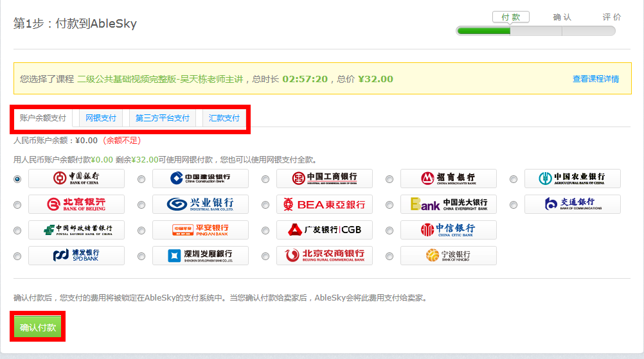Open the 账户余额支付 tab
This screenshot has height=359, width=644.
(x=42, y=118)
